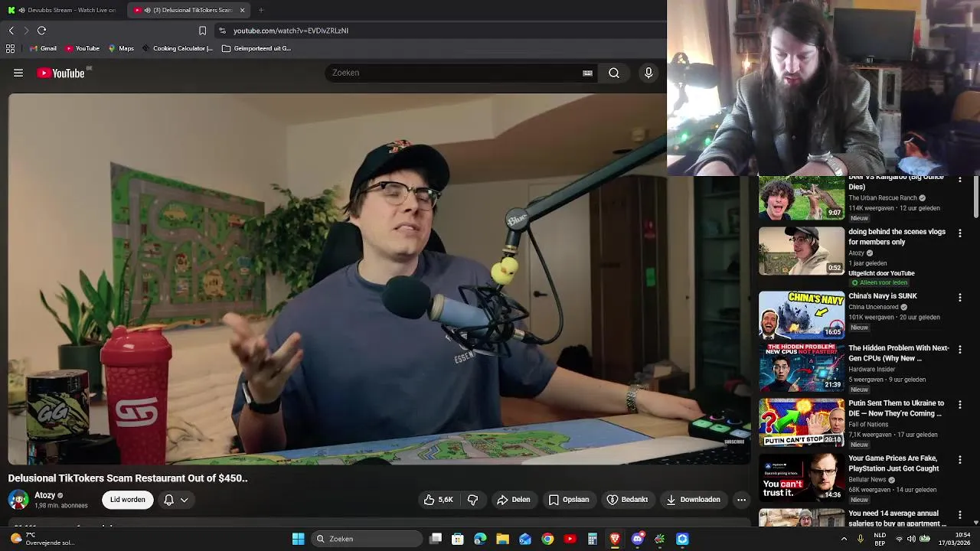Go to the YouTube home logo

(x=61, y=73)
